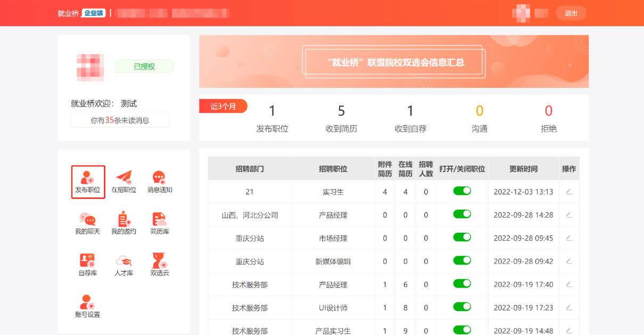Image resolution: width=644 pixels, height=335 pixels.
Task: Open the 发布职位 publish job icon
Action: (x=88, y=182)
